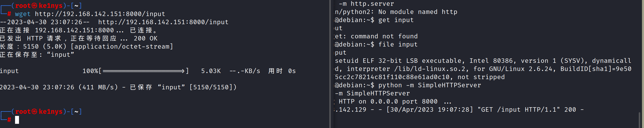644x128 pixels.
Task: Click the word 'wget' in the command
Action: coord(23,14)
